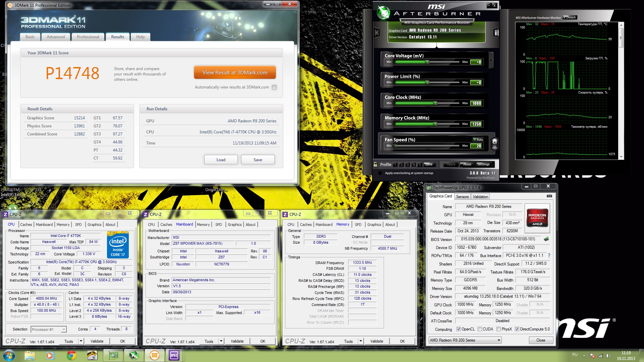This screenshot has width=644, height=362.
Task: Click Afterburner Kombustor K icon
Action: pos(377,33)
